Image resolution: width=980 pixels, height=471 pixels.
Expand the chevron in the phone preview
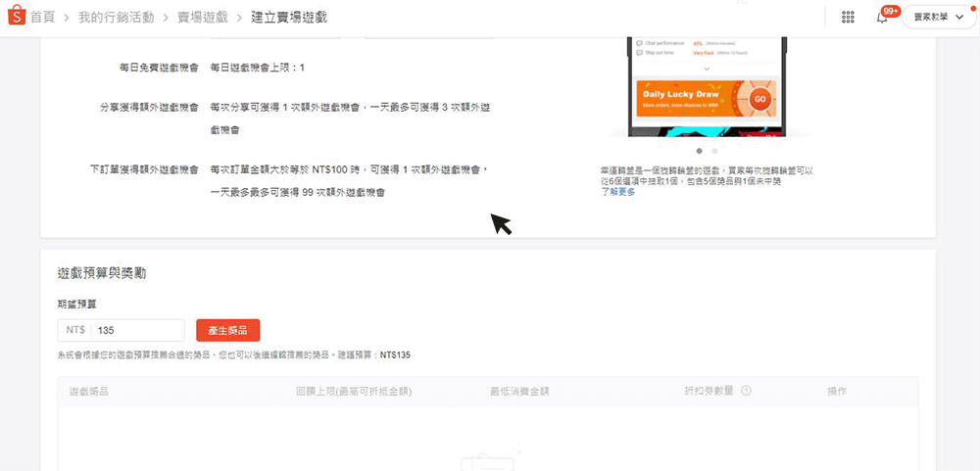[x=707, y=69]
